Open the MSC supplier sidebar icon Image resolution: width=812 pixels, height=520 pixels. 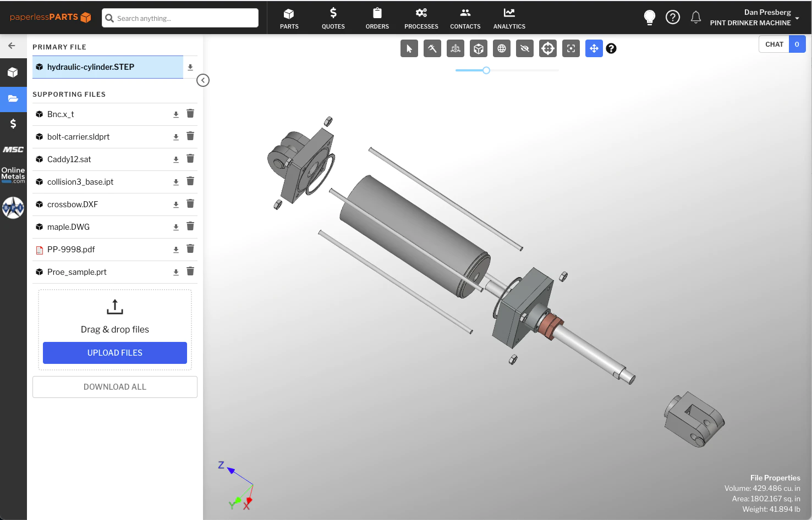13,150
